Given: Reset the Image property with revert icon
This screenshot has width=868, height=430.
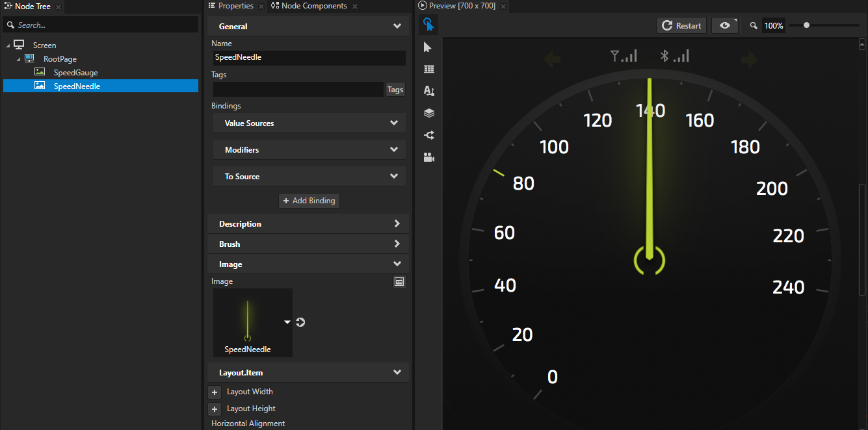Looking at the screenshot, I should click(300, 322).
